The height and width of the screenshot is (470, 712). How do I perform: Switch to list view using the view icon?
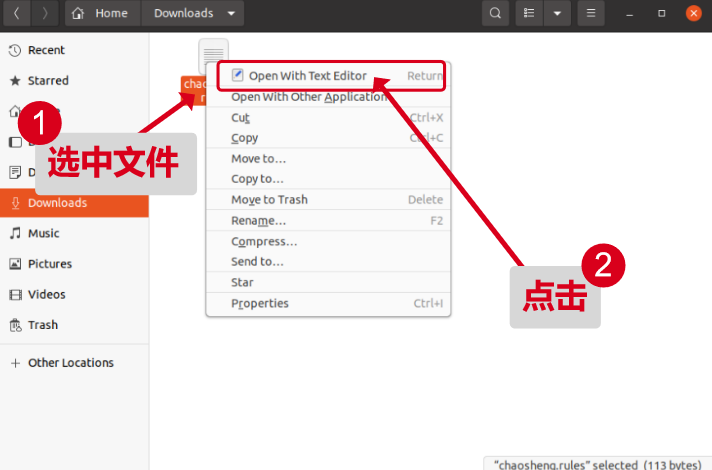(x=528, y=14)
